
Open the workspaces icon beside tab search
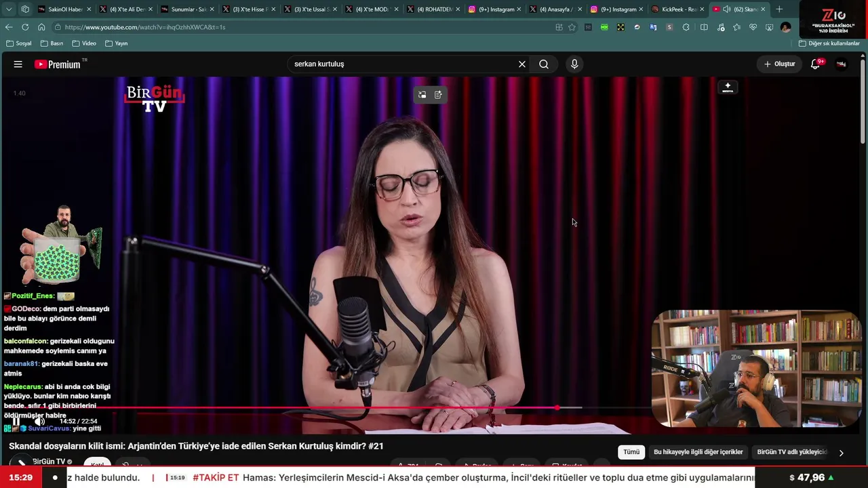click(x=25, y=9)
